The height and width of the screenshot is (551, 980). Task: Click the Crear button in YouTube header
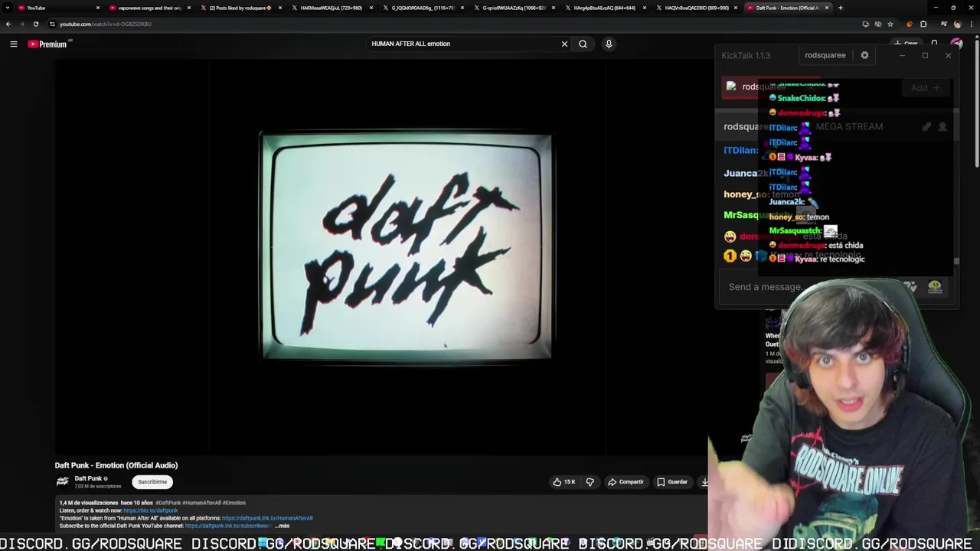tap(906, 44)
